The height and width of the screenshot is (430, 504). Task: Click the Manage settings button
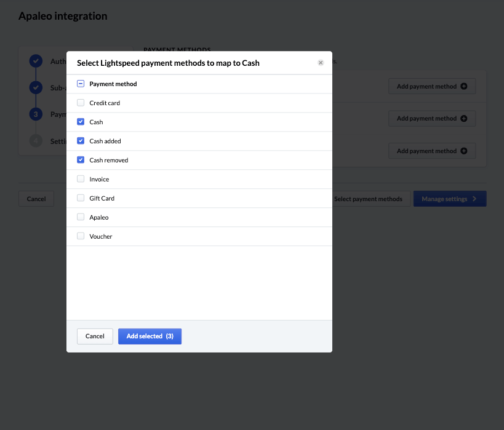pos(449,199)
